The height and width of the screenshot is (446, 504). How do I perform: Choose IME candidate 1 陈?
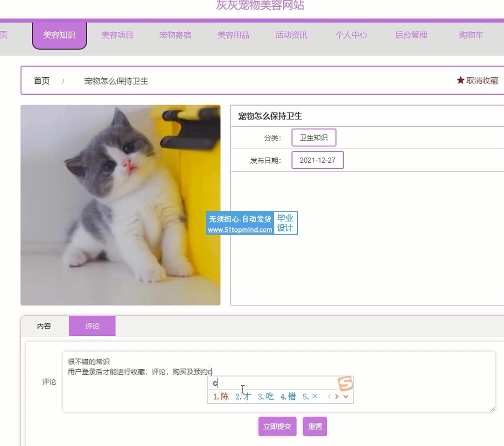point(221,396)
